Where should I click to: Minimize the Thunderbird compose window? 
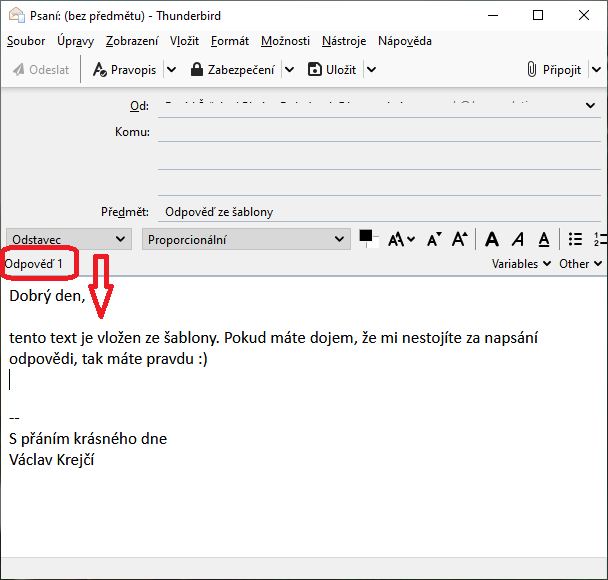[493, 16]
